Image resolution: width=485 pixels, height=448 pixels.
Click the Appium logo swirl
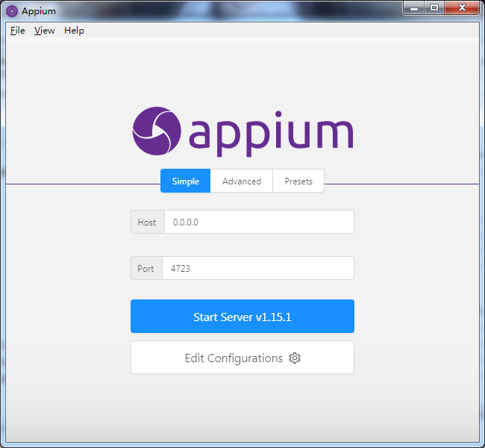click(157, 131)
